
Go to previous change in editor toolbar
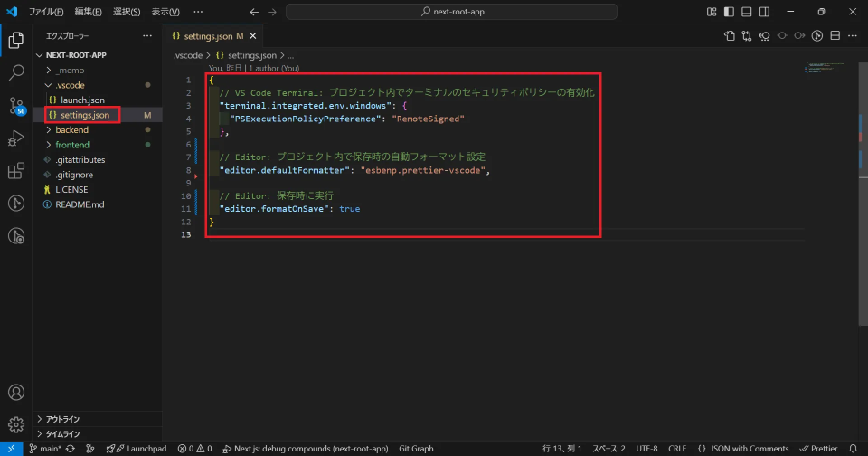click(782, 36)
